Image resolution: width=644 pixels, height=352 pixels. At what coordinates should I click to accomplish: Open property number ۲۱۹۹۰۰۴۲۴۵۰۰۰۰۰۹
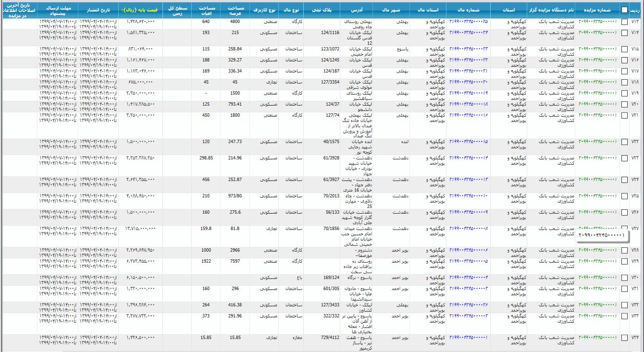coord(469,212)
